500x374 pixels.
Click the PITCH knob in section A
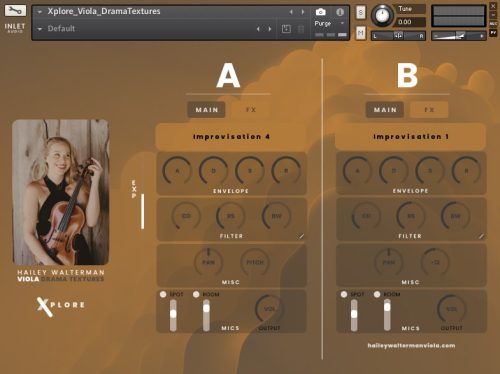click(255, 262)
